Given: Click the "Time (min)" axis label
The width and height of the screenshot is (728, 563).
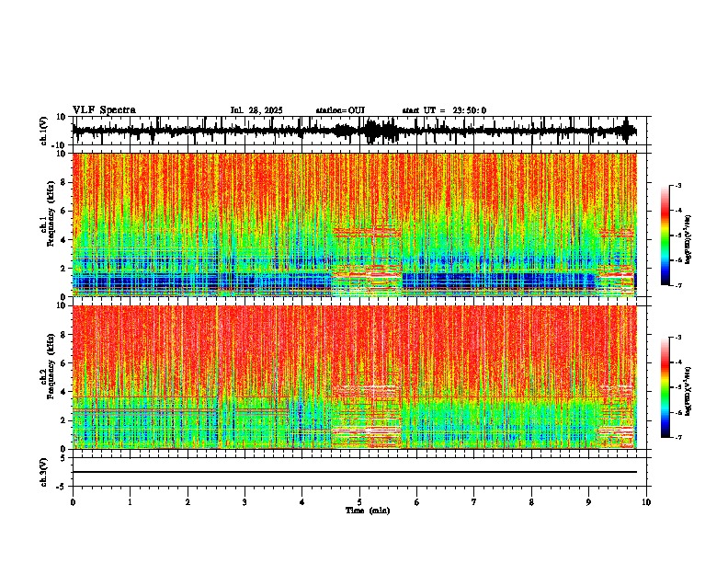Looking at the screenshot, I should point(368,511).
